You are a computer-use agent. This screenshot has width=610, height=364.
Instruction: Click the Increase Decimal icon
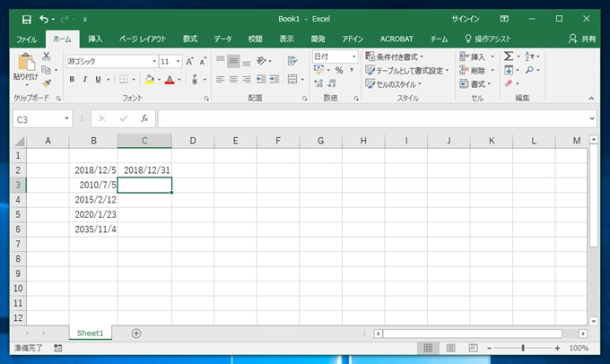click(x=318, y=83)
